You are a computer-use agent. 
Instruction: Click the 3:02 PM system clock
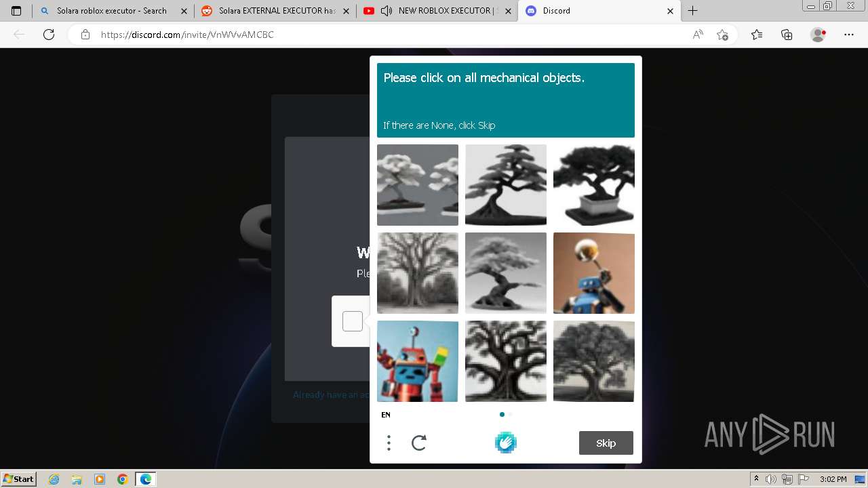tap(833, 479)
